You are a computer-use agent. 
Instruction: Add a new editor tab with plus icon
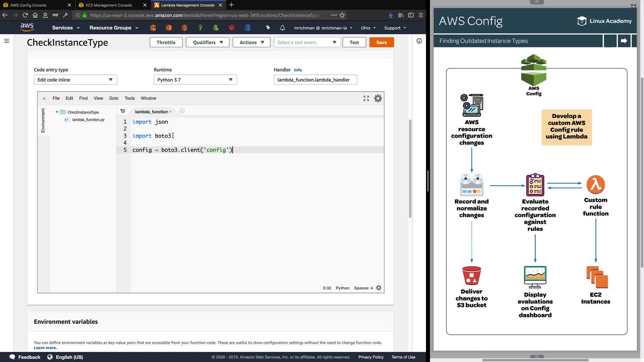tap(182, 111)
